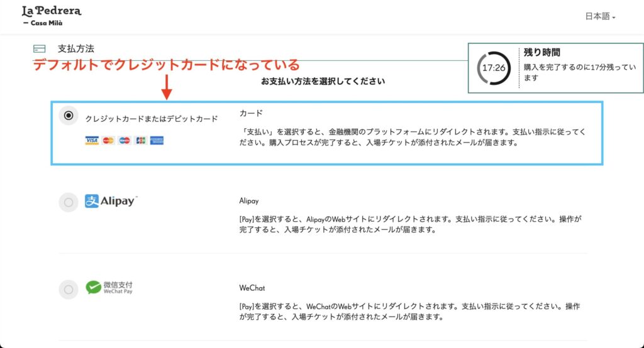Click the クレジットカードまたはデビットカード label
Viewport: 644px width, 348px height.
(152, 119)
